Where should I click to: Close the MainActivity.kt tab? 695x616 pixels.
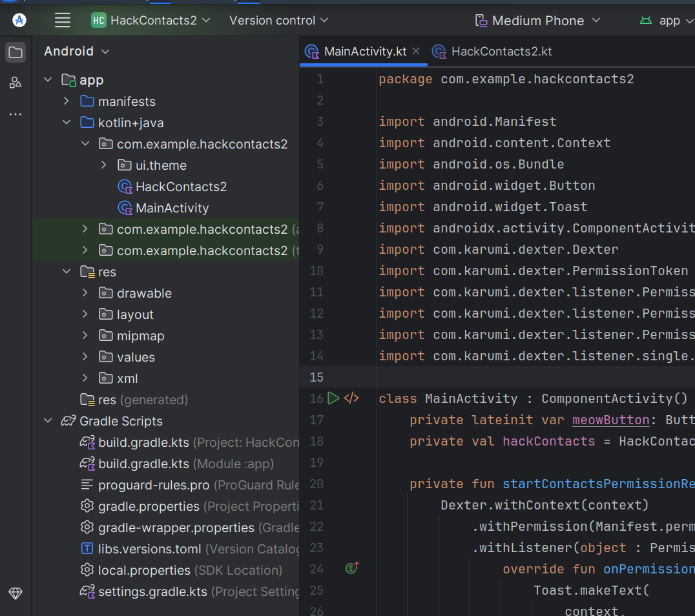(416, 52)
